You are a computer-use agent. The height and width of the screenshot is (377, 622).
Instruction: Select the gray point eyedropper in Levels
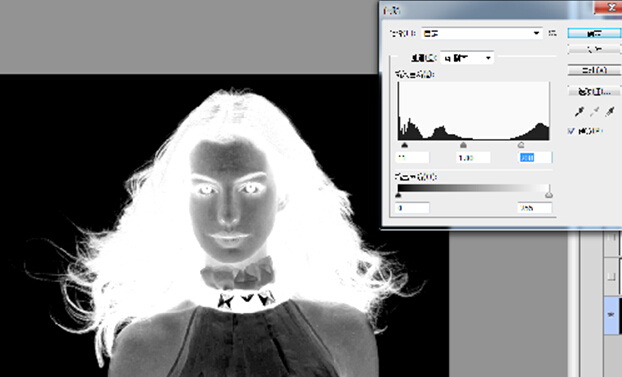tap(594, 112)
